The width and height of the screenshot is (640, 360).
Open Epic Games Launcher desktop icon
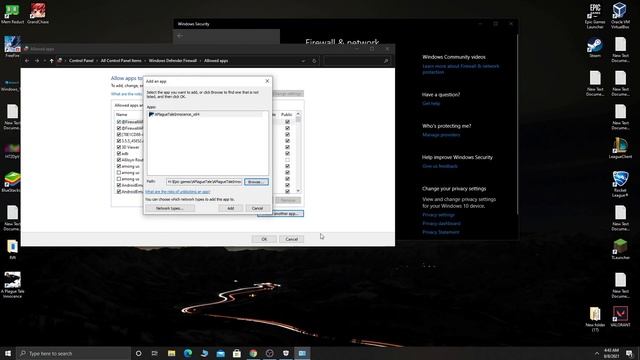click(595, 16)
